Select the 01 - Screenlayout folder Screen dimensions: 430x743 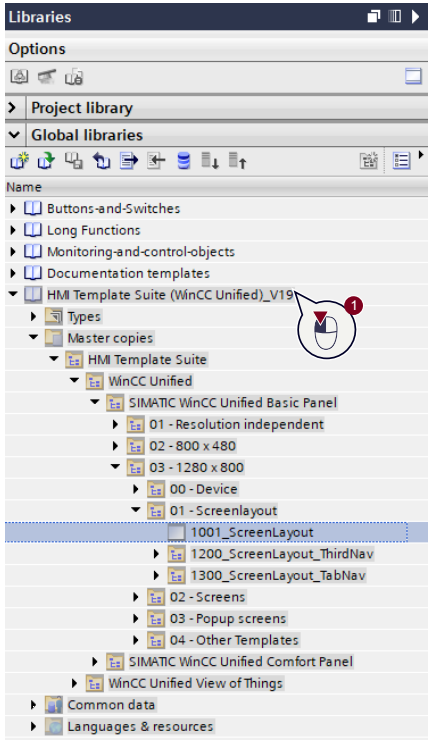pos(224,510)
